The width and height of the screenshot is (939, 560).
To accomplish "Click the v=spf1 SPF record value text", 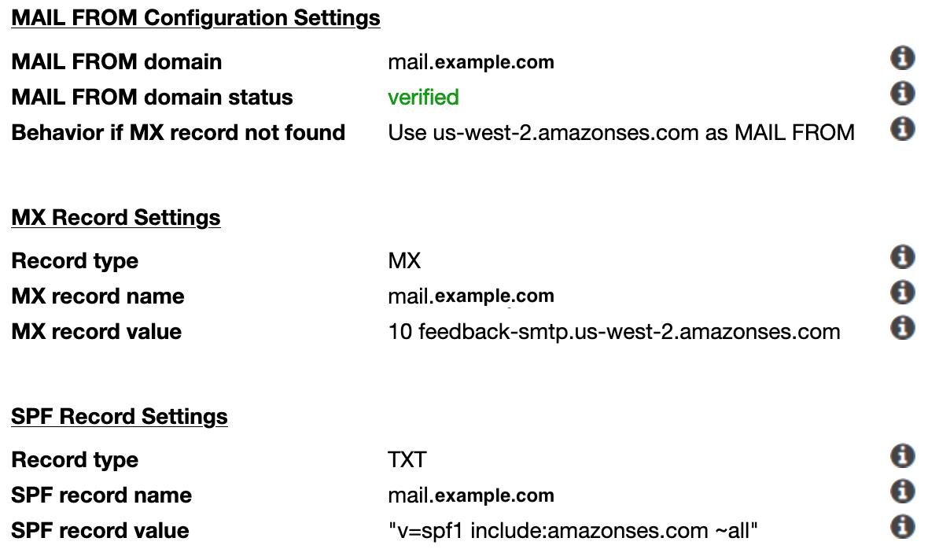I will (x=573, y=531).
